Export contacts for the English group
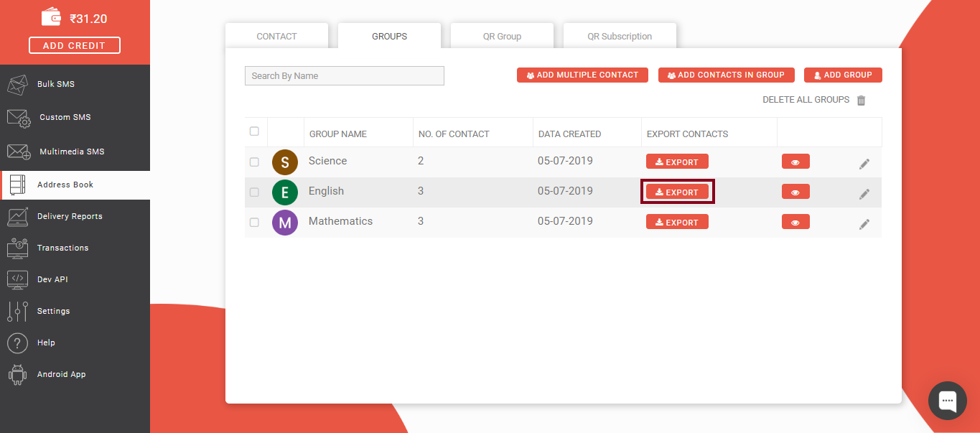The image size is (980, 433). click(x=677, y=192)
